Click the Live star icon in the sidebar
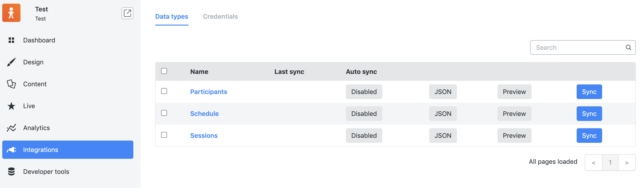644x188 pixels. [x=11, y=106]
